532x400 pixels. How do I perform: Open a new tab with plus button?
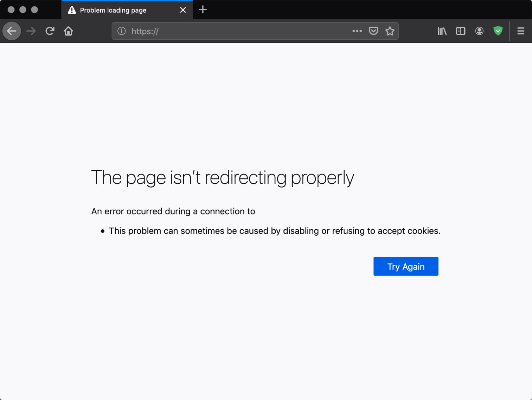[203, 9]
